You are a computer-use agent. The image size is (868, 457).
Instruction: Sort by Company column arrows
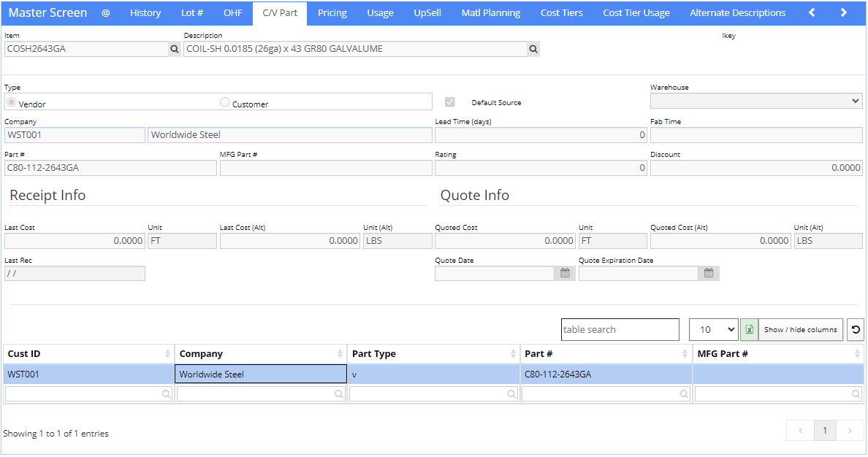[x=340, y=354]
